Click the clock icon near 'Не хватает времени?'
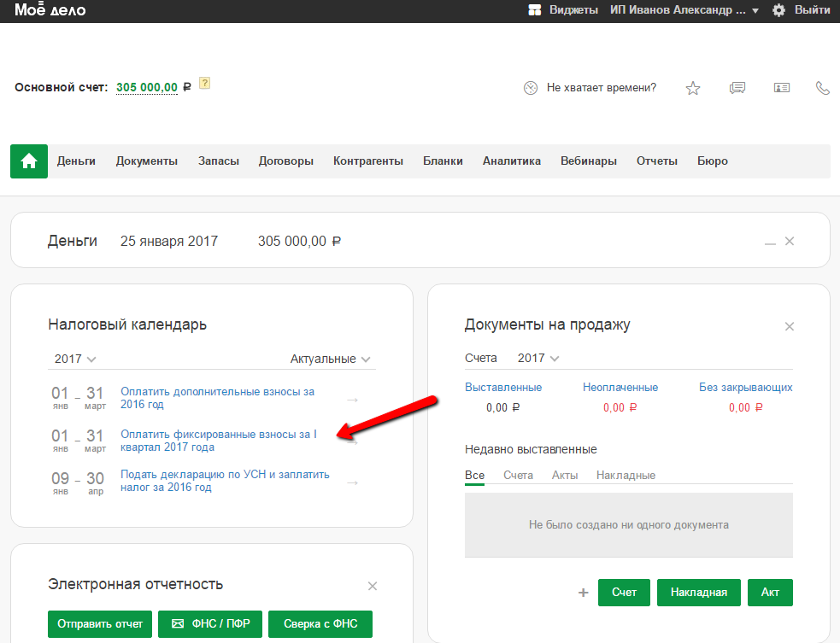 [531, 88]
